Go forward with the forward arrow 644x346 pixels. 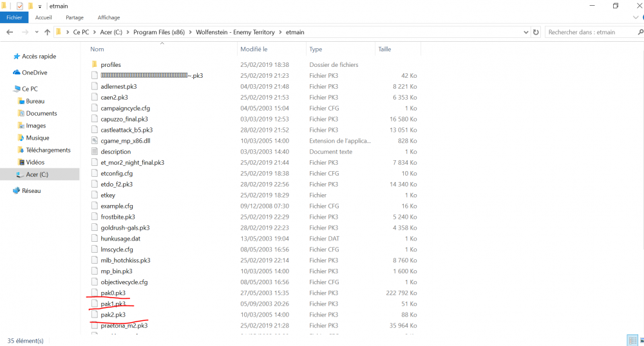[x=25, y=32]
